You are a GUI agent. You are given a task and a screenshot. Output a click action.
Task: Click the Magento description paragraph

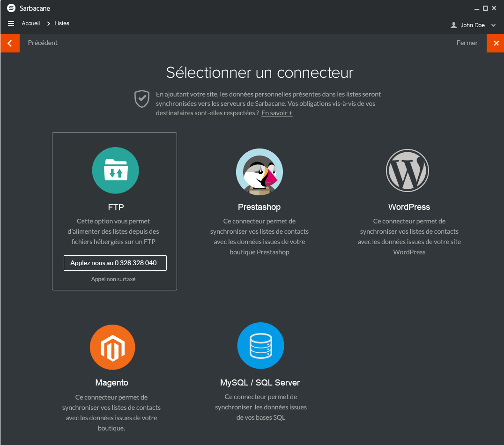(x=111, y=413)
